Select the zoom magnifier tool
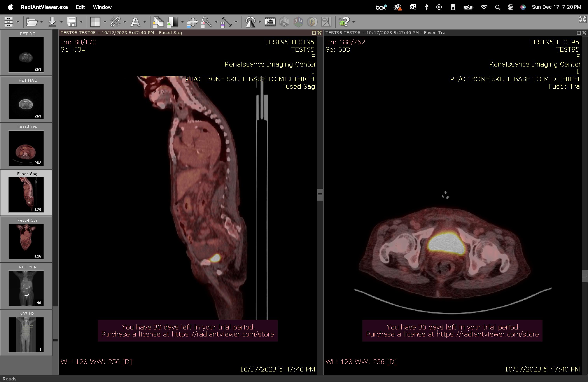Image resolution: width=588 pixels, height=382 pixels. coord(206,22)
